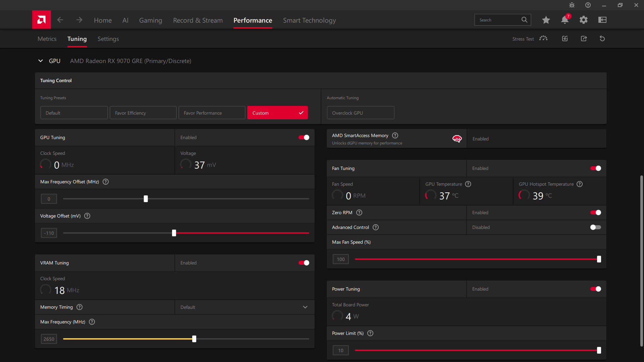644x362 pixels.
Task: Click the export tuning profile icon
Action: (x=584, y=39)
